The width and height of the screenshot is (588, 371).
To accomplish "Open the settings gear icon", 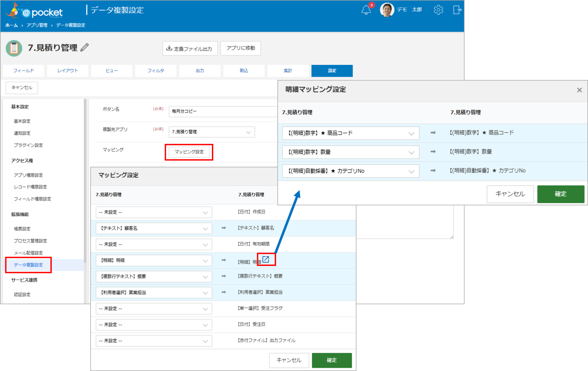I will [438, 10].
